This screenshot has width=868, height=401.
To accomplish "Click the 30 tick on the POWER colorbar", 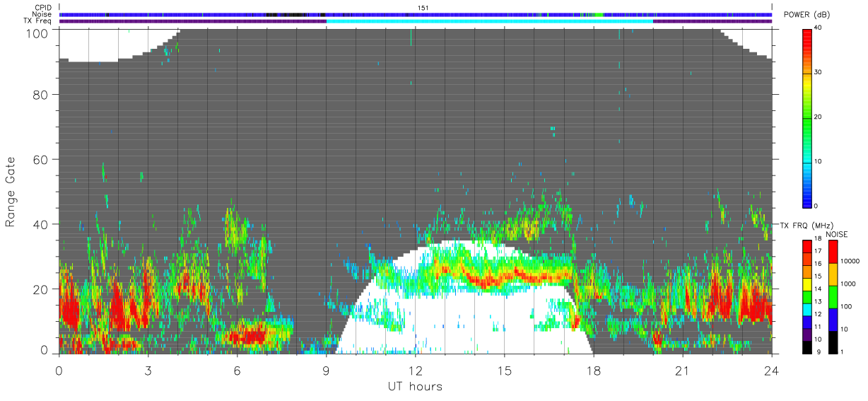I will pyautogui.click(x=818, y=72).
